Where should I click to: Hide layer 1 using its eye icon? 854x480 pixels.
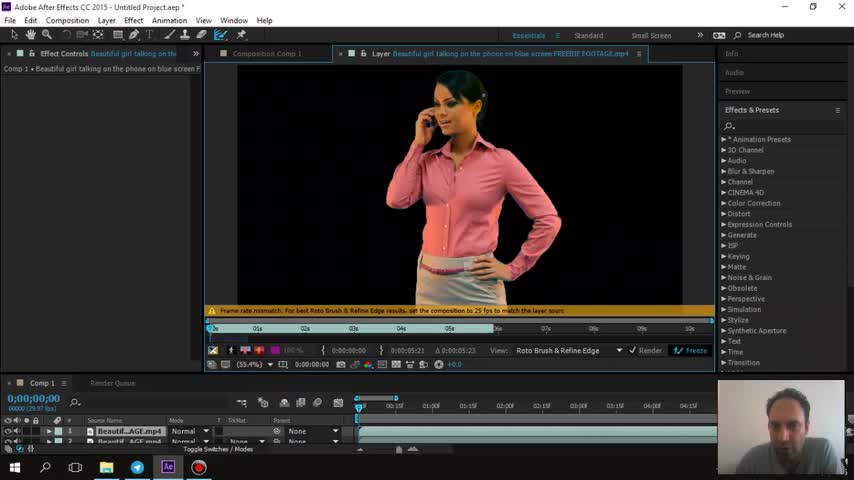(x=8, y=432)
